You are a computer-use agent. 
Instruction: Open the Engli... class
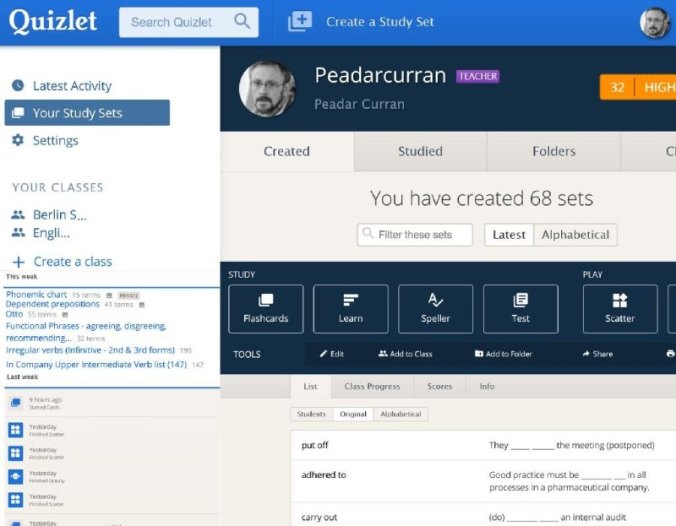click(x=51, y=233)
